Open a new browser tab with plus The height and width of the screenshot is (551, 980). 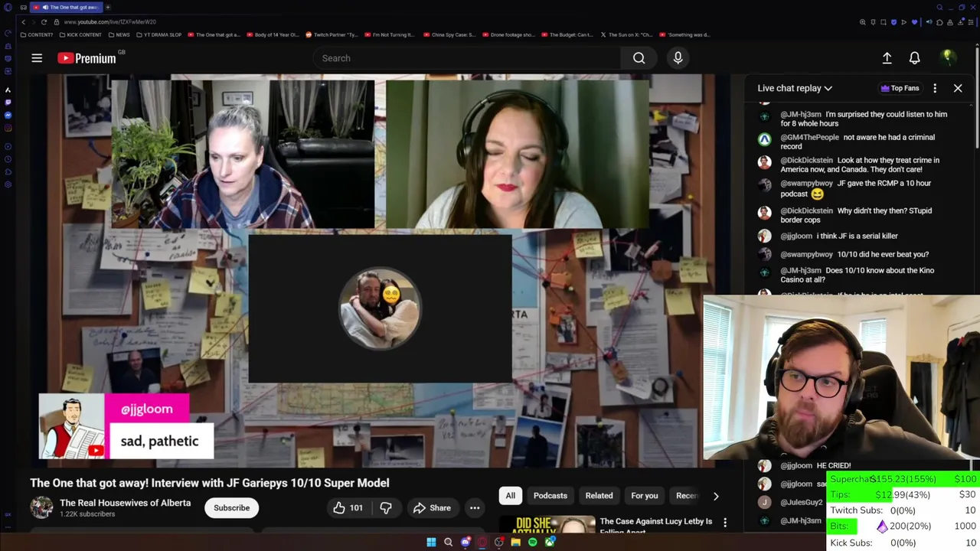tap(108, 7)
